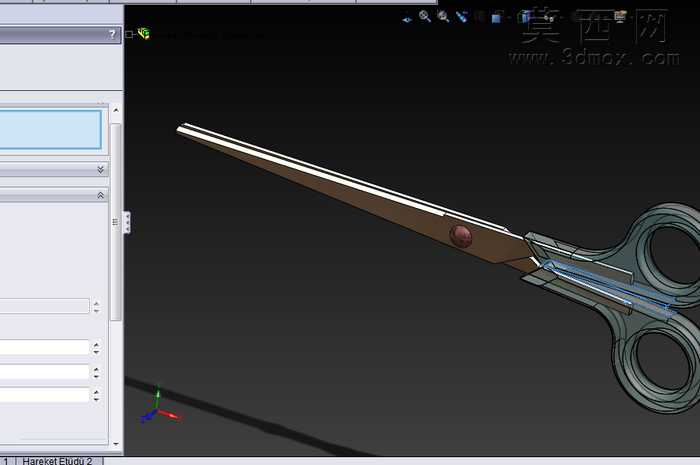Click inside the blue selection list box
The image size is (700, 465).
tap(50, 129)
